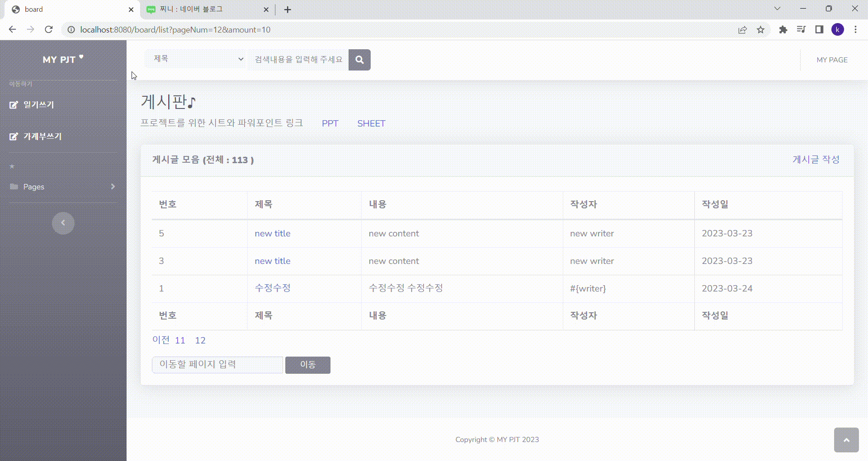Click the MY PJT sidebar logo
This screenshot has height=461, width=868.
[63, 60]
